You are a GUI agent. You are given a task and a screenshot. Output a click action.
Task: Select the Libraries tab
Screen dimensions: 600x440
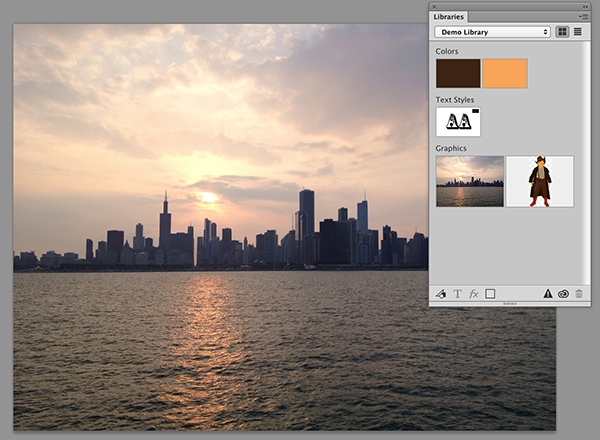[x=448, y=17]
